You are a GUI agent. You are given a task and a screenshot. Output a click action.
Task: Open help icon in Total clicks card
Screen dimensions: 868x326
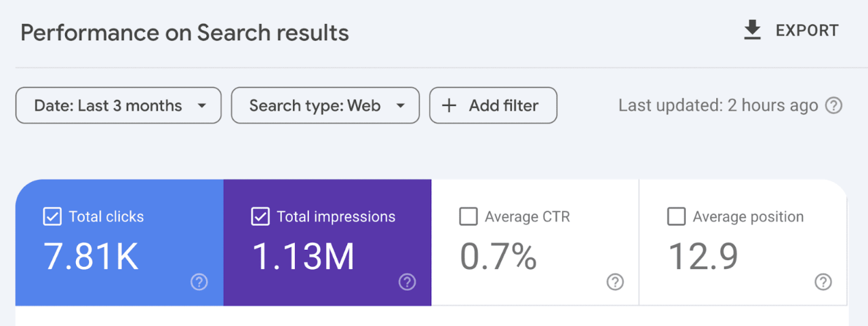tap(199, 282)
